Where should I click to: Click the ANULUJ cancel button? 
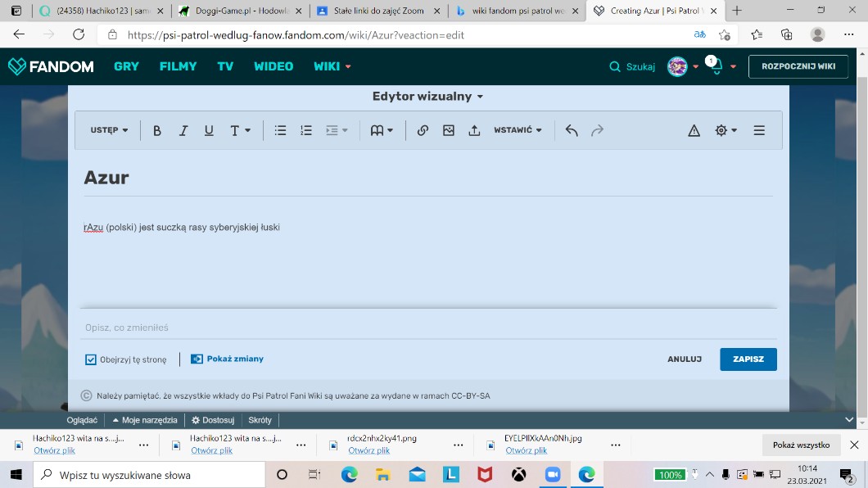(x=684, y=359)
